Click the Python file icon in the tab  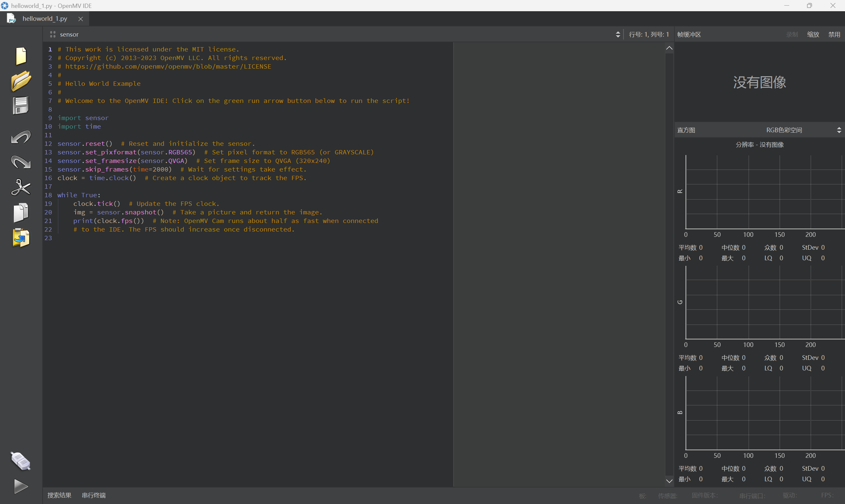(11, 18)
